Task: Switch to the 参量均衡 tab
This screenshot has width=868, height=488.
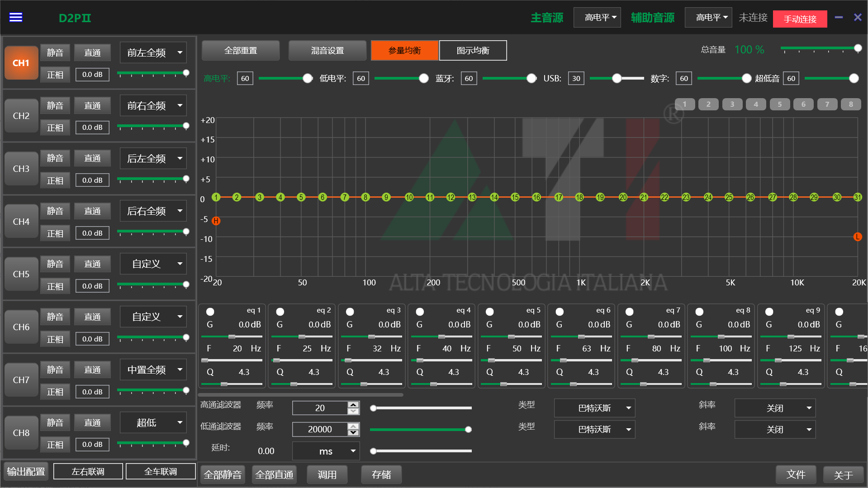Action: click(x=404, y=51)
